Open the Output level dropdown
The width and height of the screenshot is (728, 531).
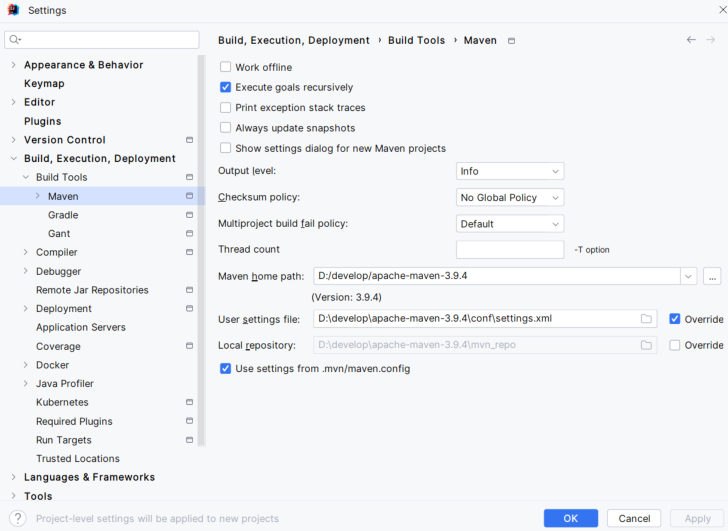[510, 171]
